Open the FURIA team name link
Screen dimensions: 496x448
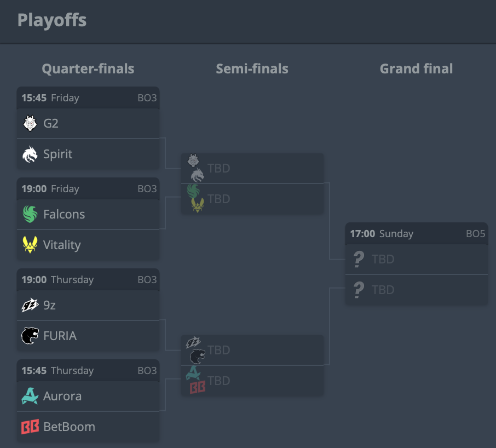[60, 336]
